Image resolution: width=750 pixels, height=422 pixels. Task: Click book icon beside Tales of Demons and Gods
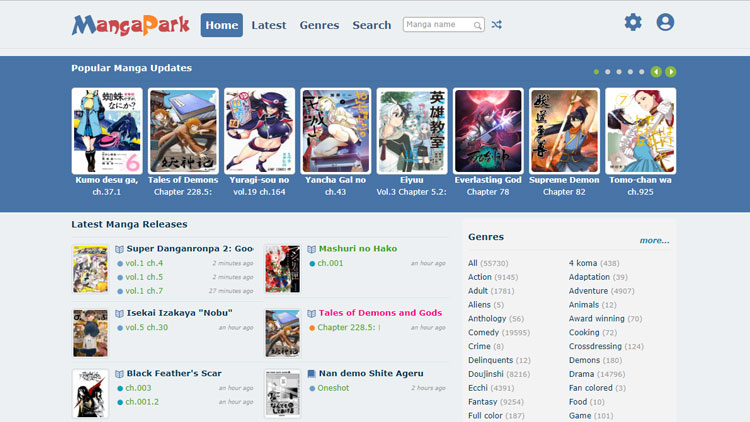[311, 313]
